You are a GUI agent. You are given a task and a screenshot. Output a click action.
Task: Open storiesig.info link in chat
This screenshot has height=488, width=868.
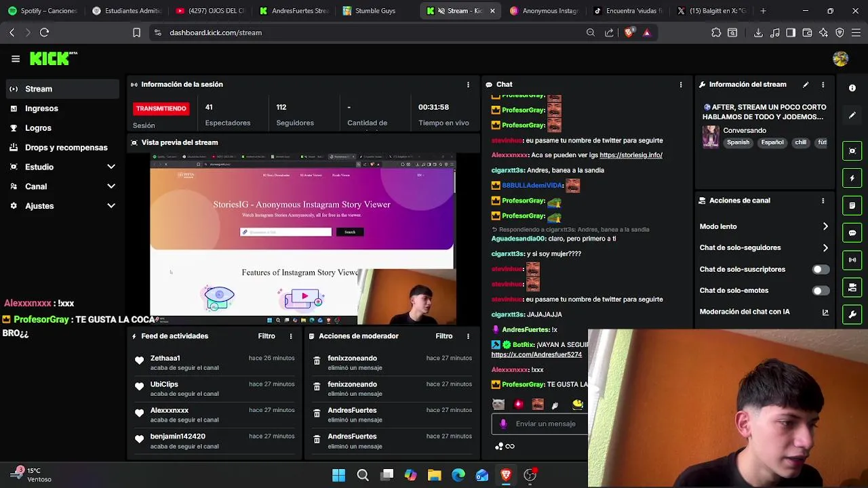coord(631,155)
